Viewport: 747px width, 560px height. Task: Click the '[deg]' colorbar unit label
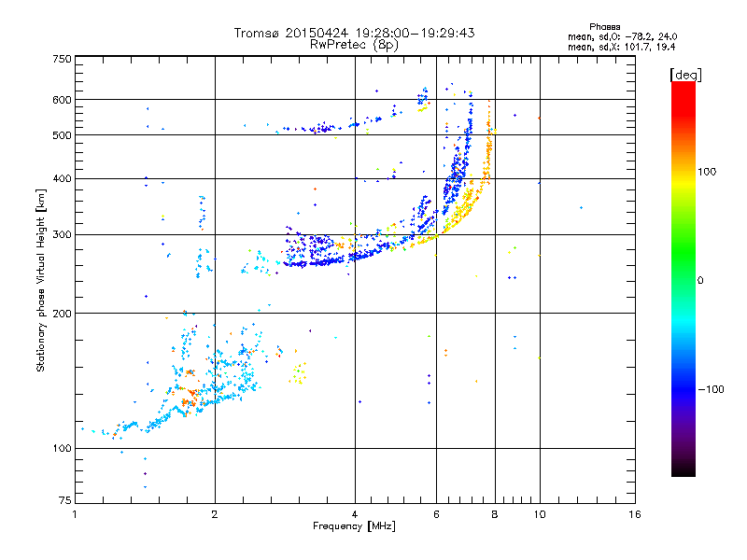point(685,76)
